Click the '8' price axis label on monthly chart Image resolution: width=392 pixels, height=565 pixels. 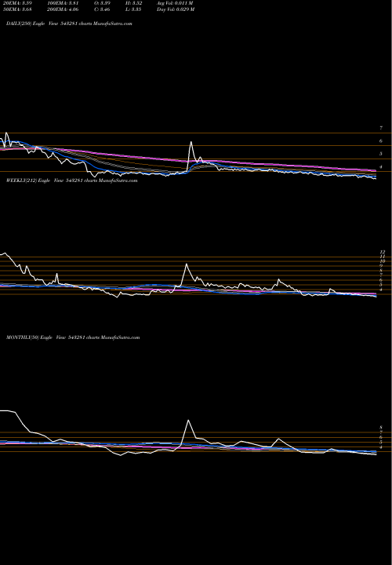point(381,428)
